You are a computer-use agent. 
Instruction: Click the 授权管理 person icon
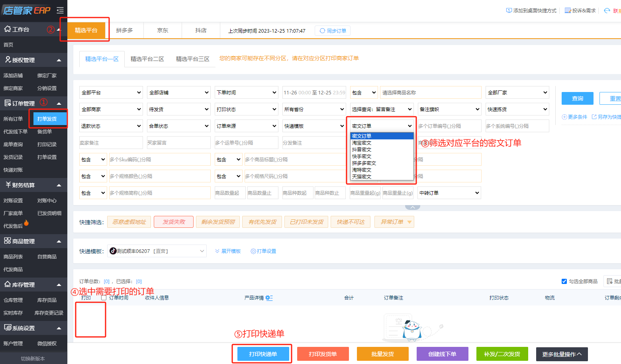coord(8,60)
